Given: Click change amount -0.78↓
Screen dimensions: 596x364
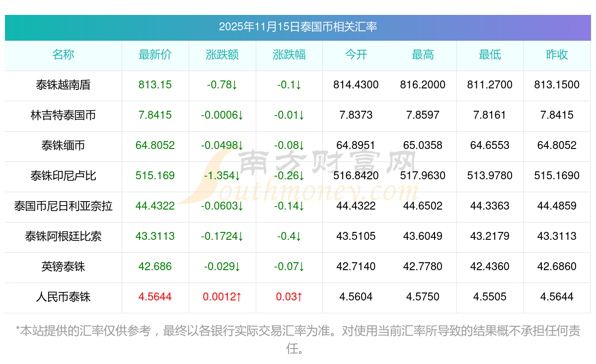Looking at the screenshot, I should [x=222, y=85].
